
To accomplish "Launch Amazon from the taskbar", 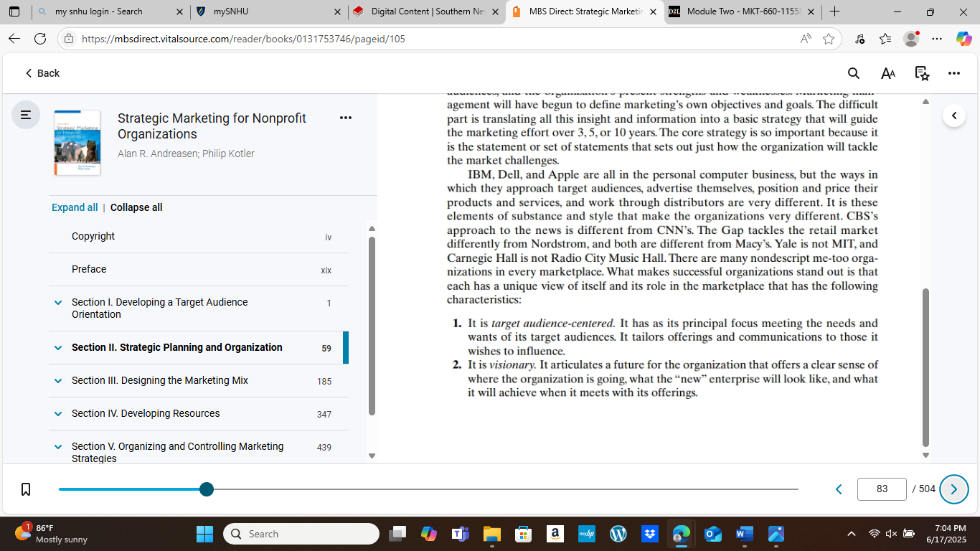I will click(x=555, y=534).
